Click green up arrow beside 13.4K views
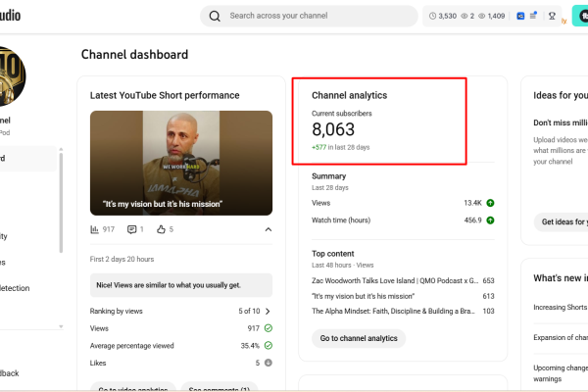Image resolution: width=588 pixels, height=392 pixels. click(490, 203)
